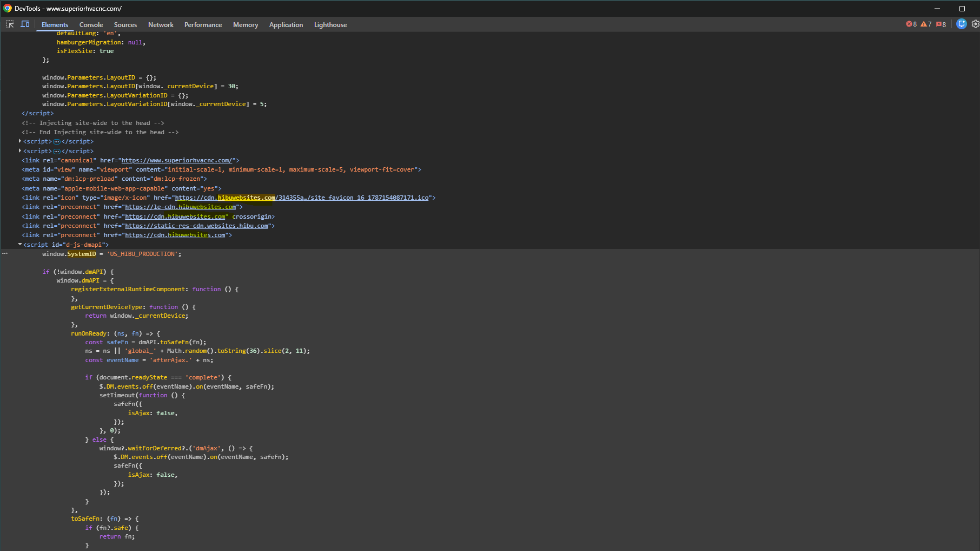
Task: Click the isFlexSite: true line
Action: pyautogui.click(x=85, y=51)
